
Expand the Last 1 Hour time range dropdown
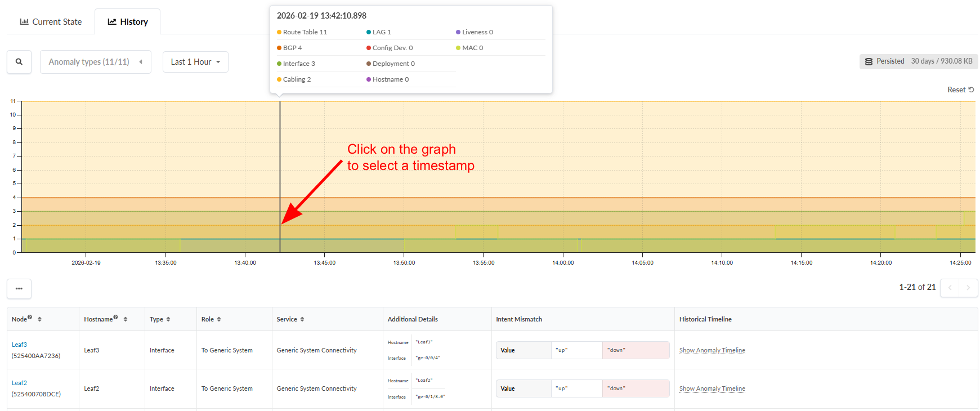pyautogui.click(x=196, y=62)
